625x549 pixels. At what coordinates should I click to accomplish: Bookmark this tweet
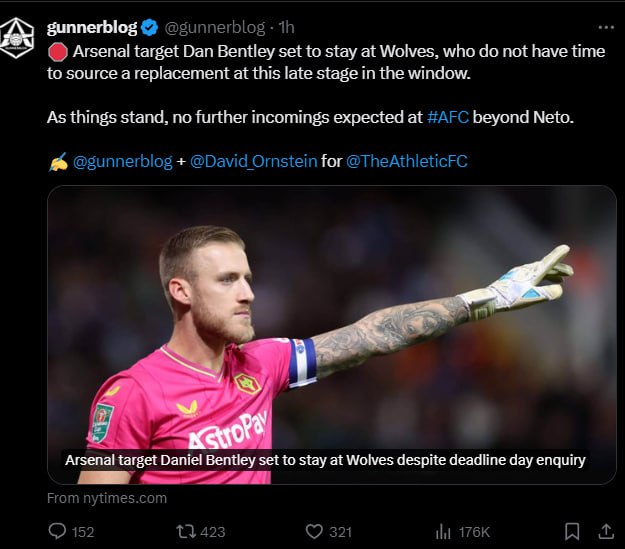[571, 531]
